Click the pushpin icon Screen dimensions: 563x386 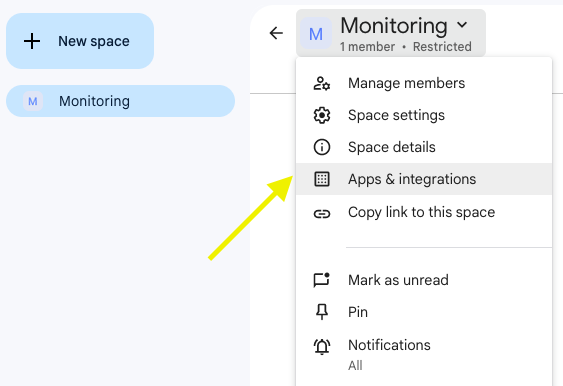tap(322, 312)
